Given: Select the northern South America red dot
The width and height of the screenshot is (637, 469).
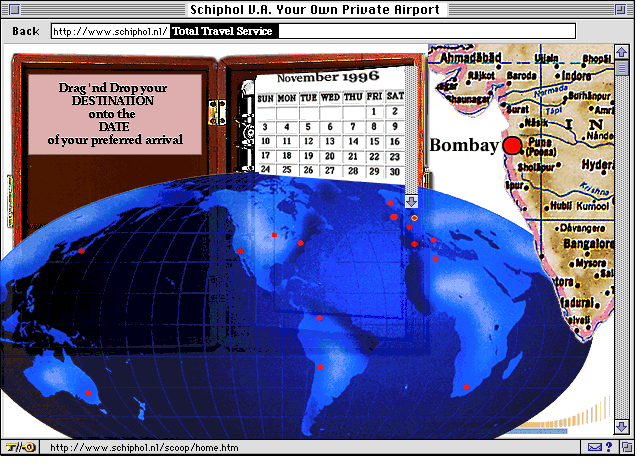Looking at the screenshot, I should pyautogui.click(x=319, y=318).
